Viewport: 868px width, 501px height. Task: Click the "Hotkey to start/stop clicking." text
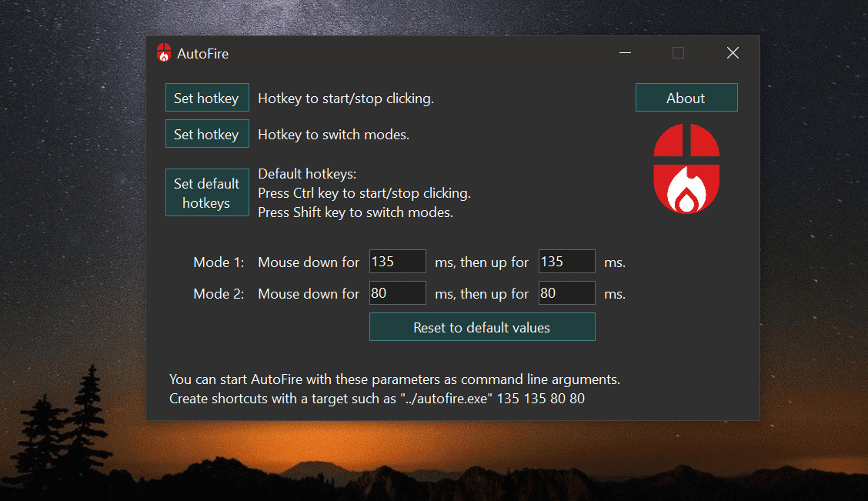pyautogui.click(x=346, y=99)
